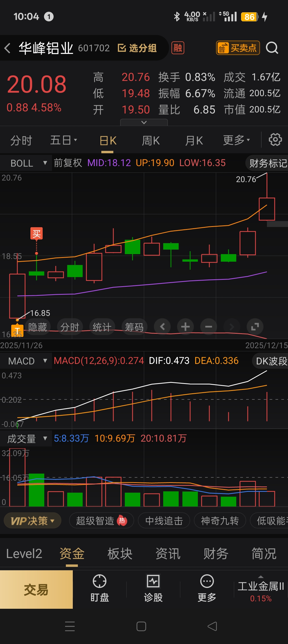Switch to 简况 tab
This screenshot has height=644, width=288.
pyautogui.click(x=264, y=554)
